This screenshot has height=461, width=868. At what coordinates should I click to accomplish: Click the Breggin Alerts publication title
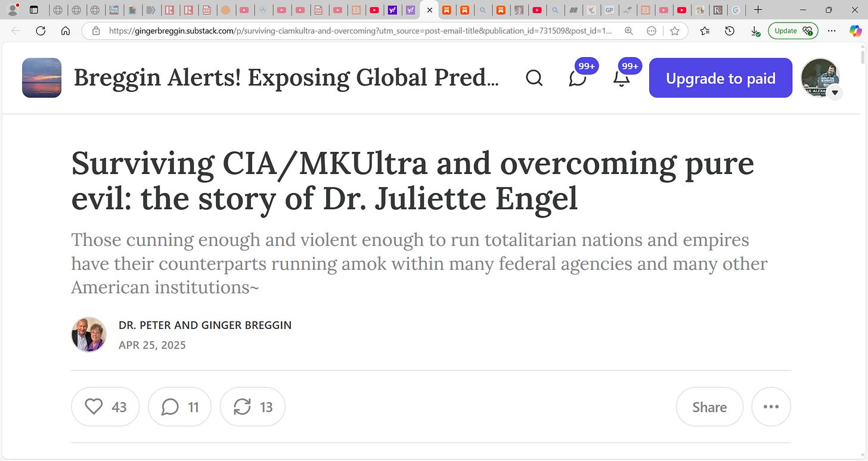click(286, 78)
